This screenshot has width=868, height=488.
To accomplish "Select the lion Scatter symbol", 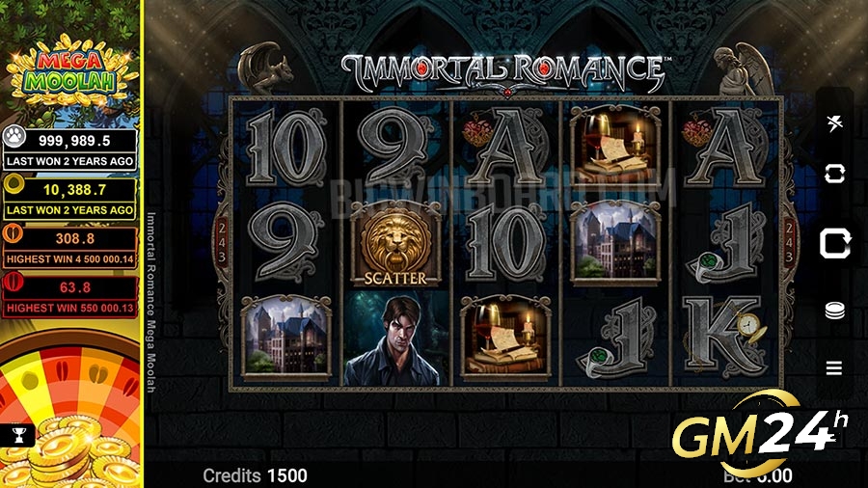I will [395, 245].
